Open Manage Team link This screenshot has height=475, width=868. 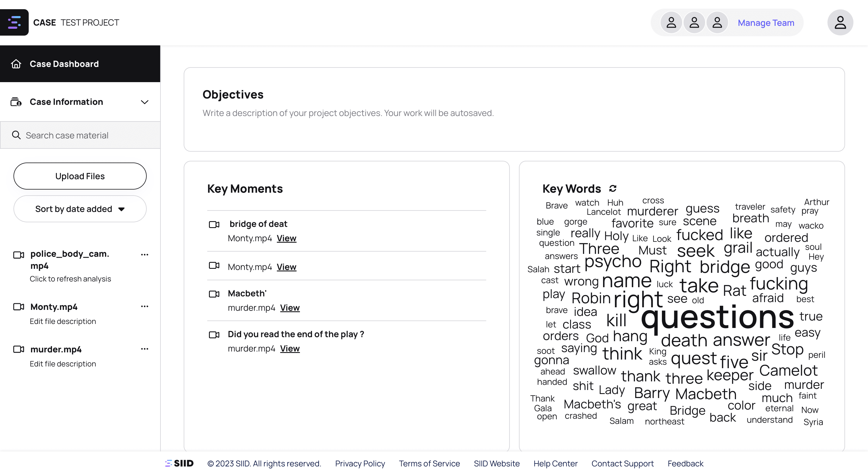click(x=766, y=23)
